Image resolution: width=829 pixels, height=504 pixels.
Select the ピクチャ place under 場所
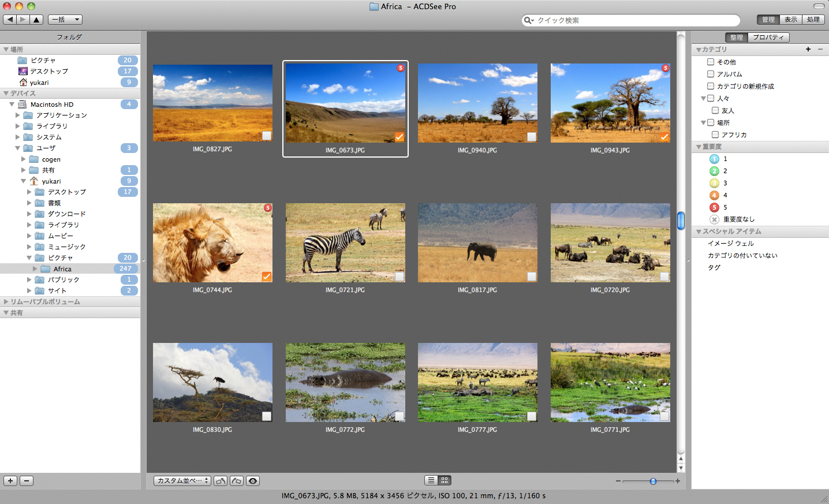[43, 61]
